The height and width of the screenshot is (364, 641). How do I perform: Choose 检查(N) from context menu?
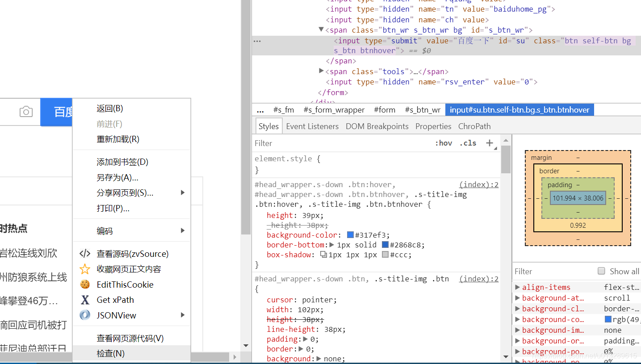click(132, 353)
